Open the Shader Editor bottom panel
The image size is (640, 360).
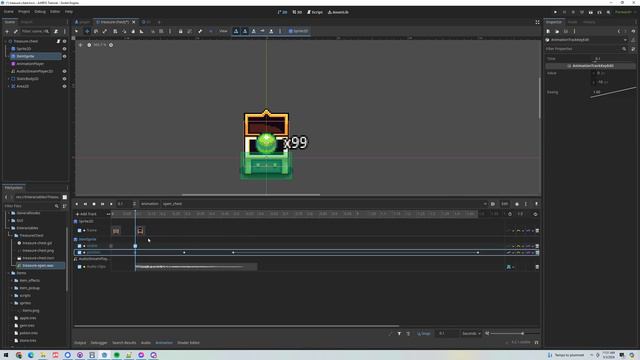189,343
